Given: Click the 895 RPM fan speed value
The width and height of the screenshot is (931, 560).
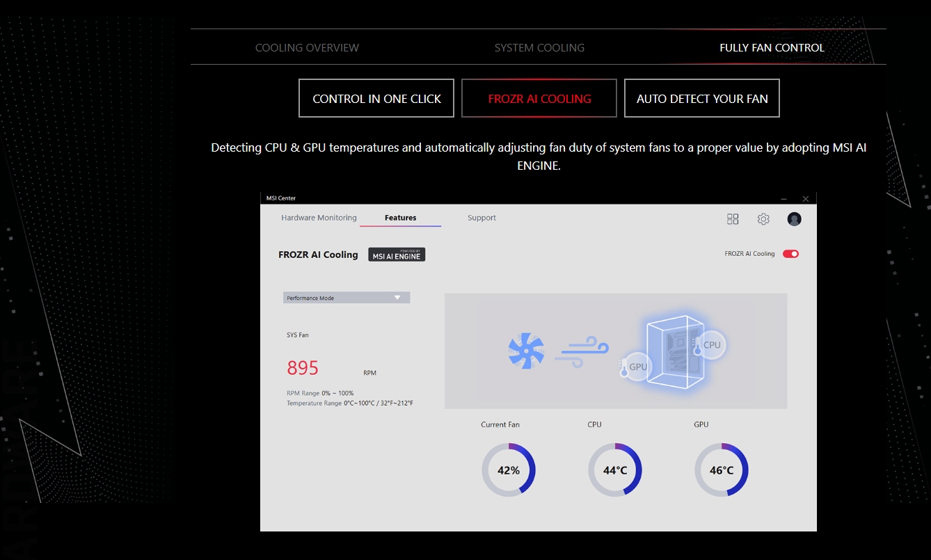Looking at the screenshot, I should (x=303, y=368).
